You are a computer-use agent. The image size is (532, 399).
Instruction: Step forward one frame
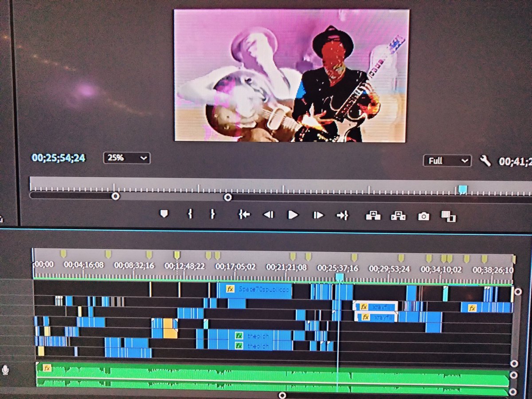[x=318, y=215]
